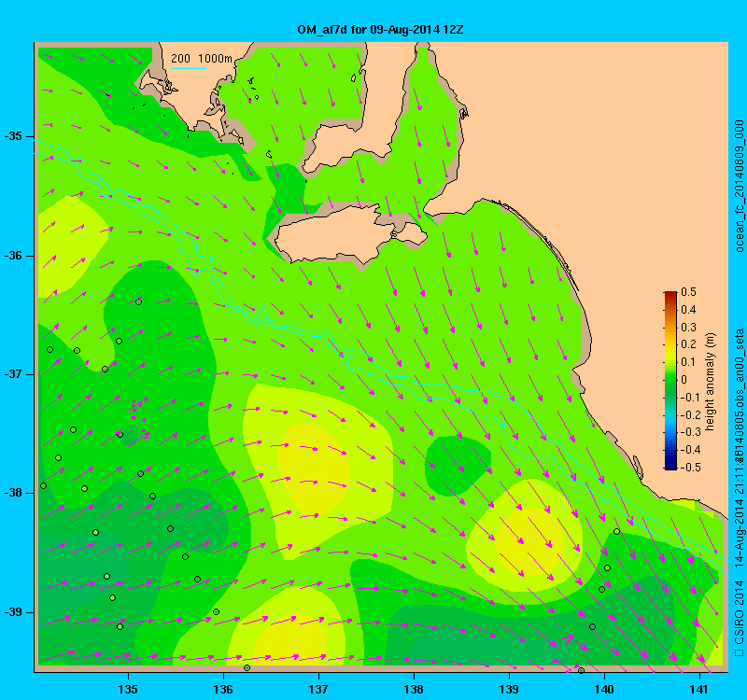Select the positive 0.5 colorbar tick value
Viewport: 747px width, 700px height.
(689, 292)
